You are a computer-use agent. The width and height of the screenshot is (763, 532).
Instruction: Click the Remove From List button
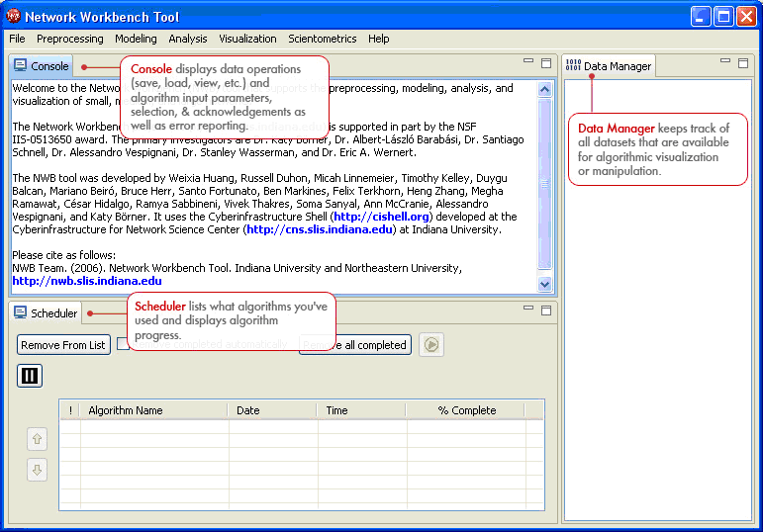[x=63, y=345]
